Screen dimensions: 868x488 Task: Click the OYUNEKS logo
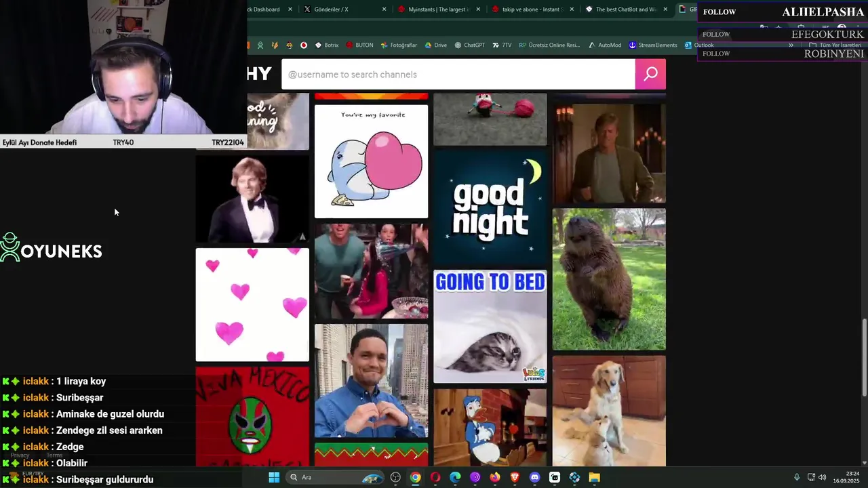(x=51, y=248)
